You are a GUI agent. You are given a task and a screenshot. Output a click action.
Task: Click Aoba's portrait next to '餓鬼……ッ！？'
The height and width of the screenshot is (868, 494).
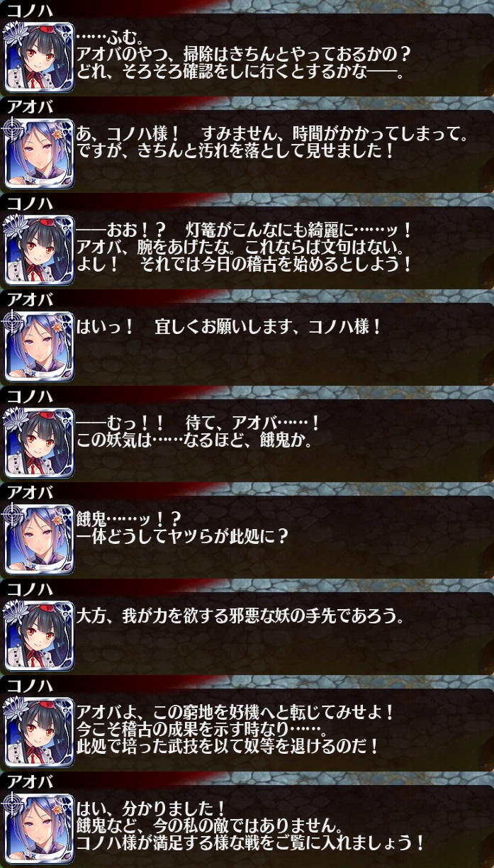[x=39, y=538]
